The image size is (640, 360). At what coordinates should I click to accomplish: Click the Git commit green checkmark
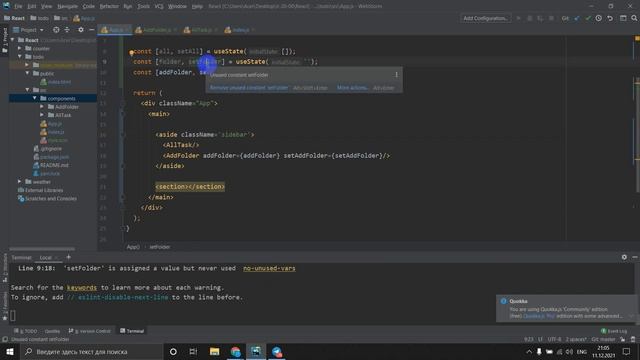pyautogui.click(x=588, y=18)
